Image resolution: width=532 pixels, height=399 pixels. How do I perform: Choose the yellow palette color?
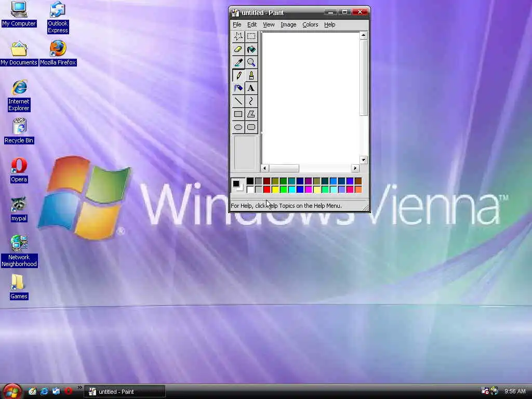[x=275, y=189]
